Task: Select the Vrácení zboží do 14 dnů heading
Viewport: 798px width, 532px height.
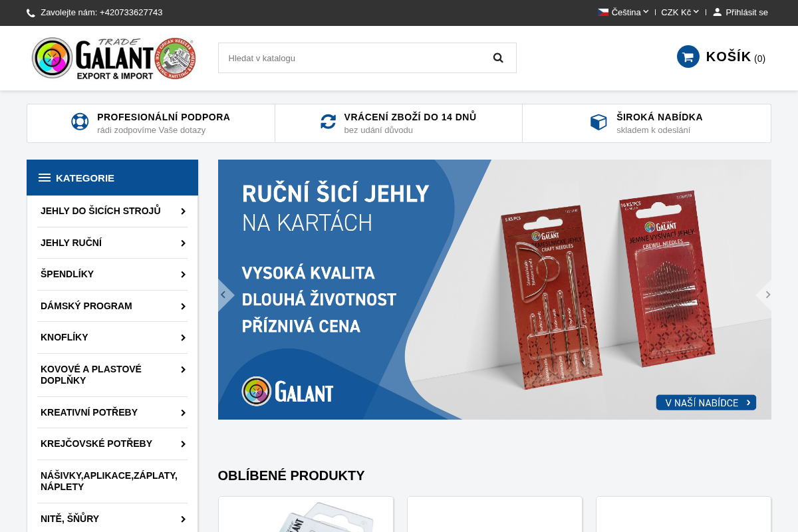Action: 410,117
